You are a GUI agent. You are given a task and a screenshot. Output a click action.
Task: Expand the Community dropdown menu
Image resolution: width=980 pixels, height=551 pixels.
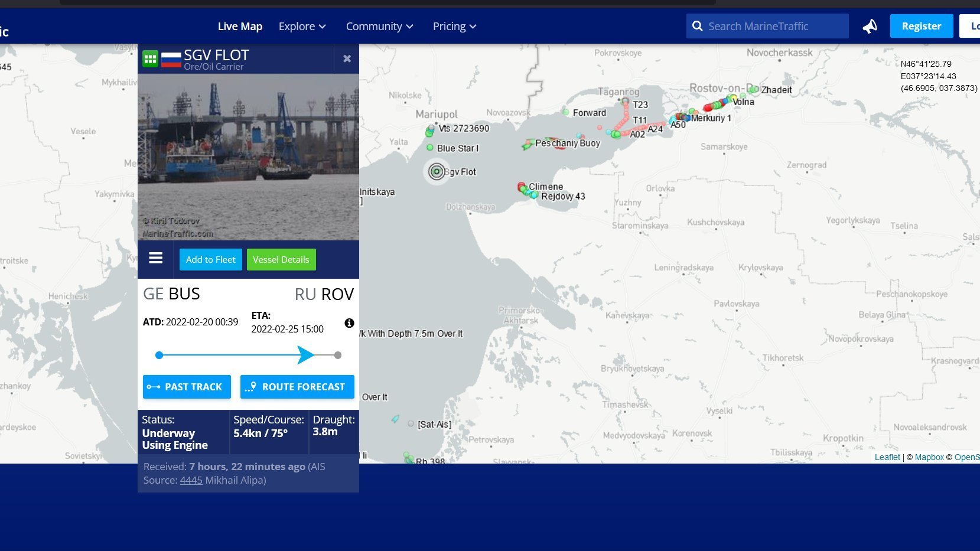(379, 26)
